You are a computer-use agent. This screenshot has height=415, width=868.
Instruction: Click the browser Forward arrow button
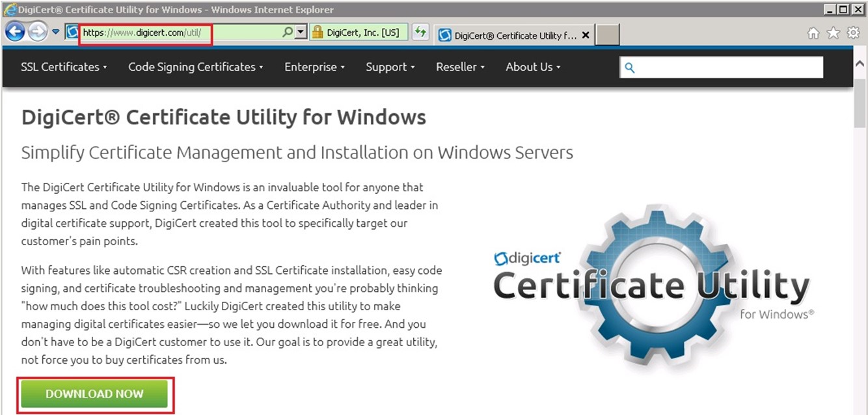pyautogui.click(x=38, y=31)
